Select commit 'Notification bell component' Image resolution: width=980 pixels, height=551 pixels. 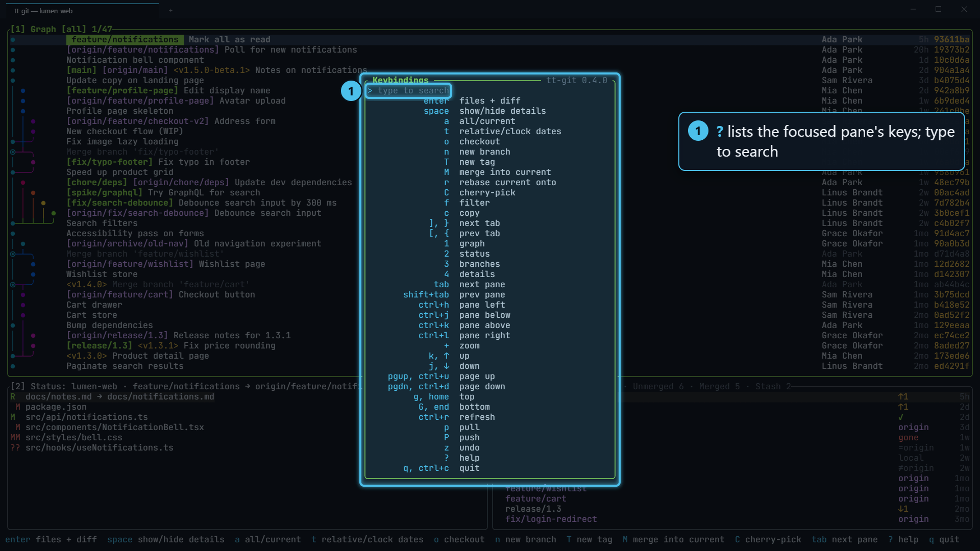pyautogui.click(x=135, y=60)
